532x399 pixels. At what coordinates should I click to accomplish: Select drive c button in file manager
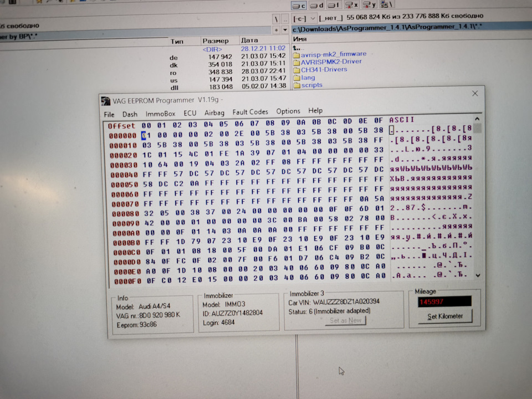[x=299, y=6]
